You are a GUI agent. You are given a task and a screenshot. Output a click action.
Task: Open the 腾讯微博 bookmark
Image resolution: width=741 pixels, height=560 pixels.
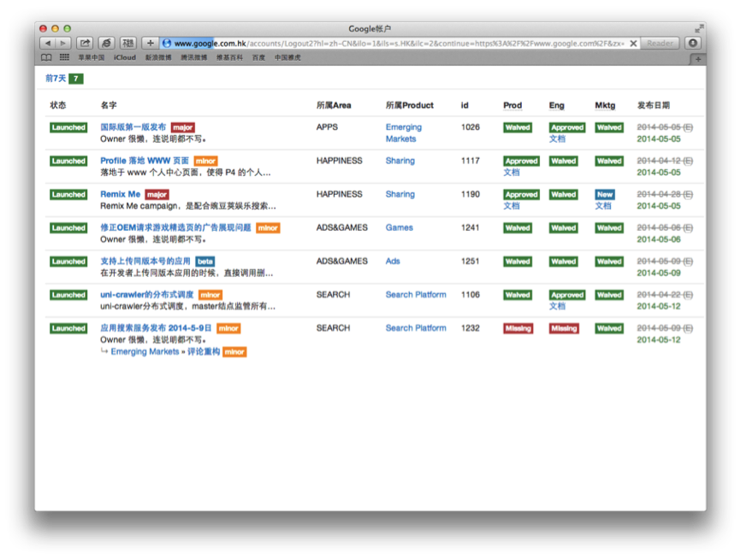point(193,57)
